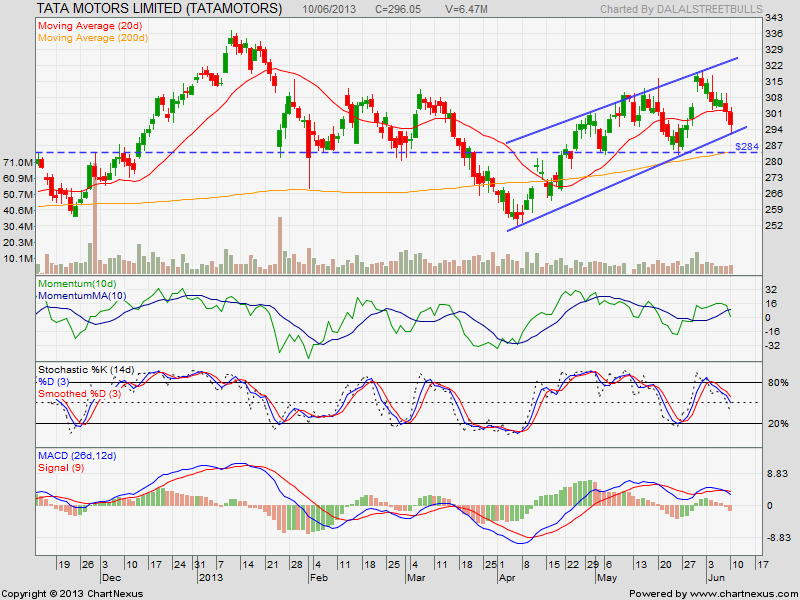Click the 336 price axis label
The image size is (800, 600).
[774, 34]
